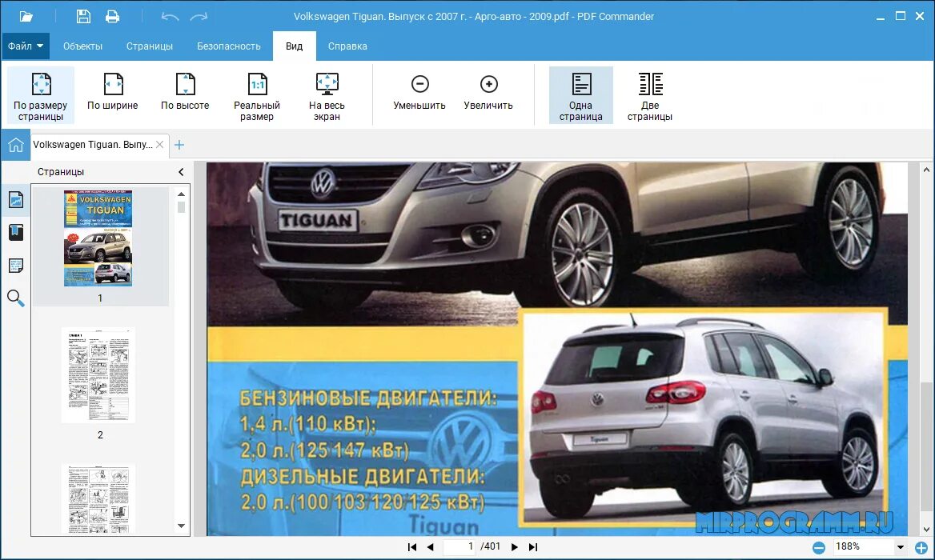Viewport: 935px width, 560px height.
Task: Fit view to page size
Action: [x=41, y=95]
